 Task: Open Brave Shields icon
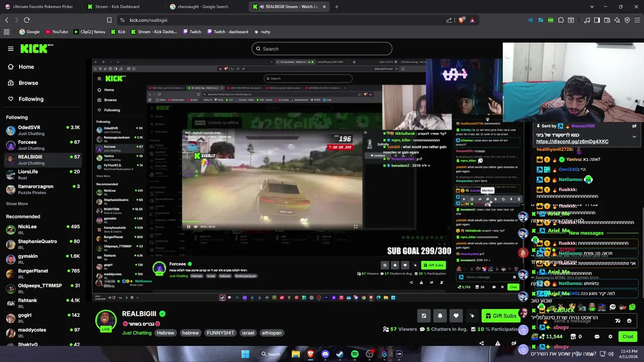461,20
